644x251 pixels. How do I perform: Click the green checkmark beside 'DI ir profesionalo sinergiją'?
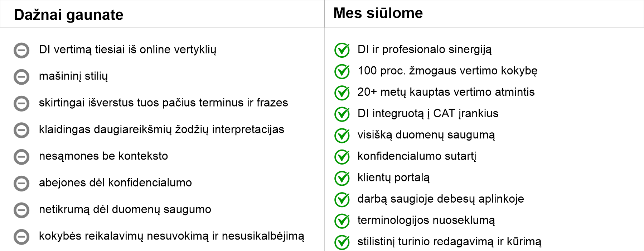[x=342, y=50]
